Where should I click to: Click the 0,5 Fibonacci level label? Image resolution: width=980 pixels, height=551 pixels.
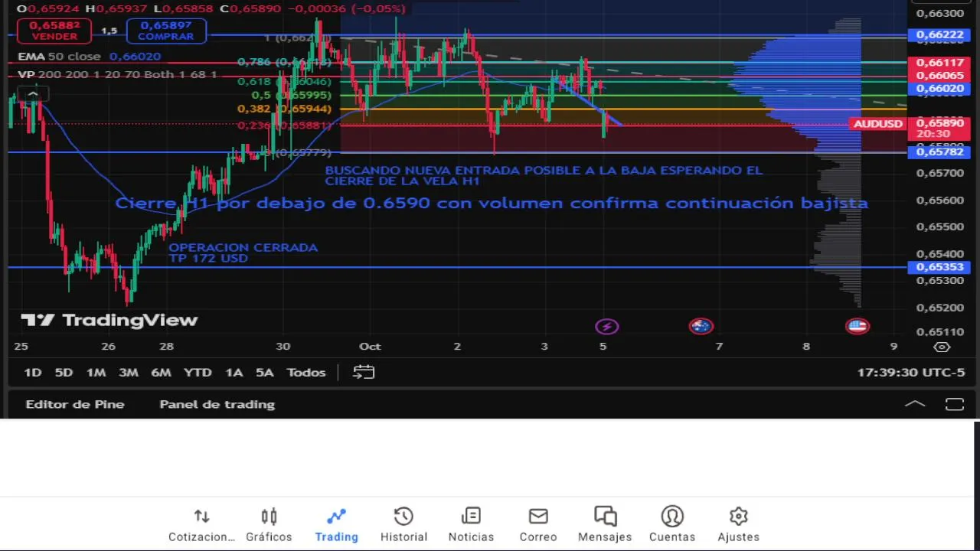coord(291,95)
